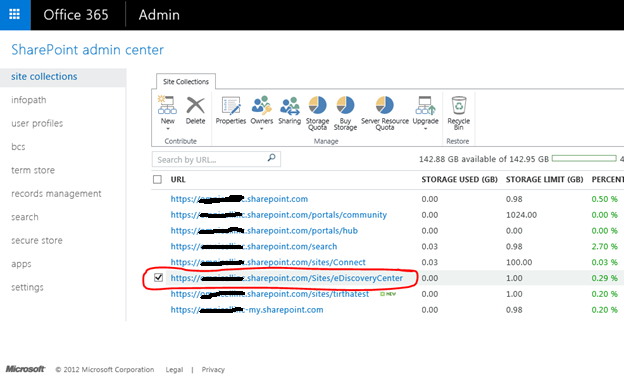Open the root sharepoint.com site link
This screenshot has height=382, width=640.
(239, 199)
